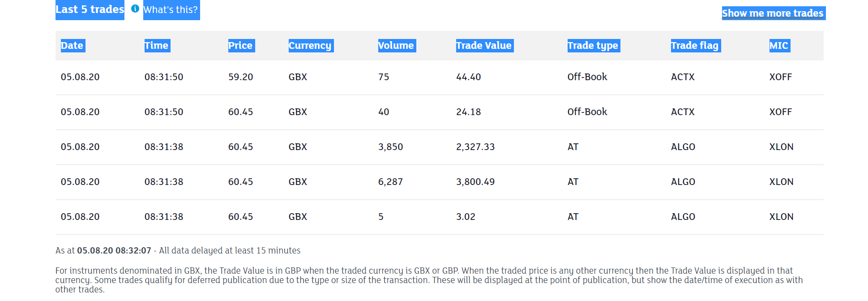Open the "What's this?" help link
The width and height of the screenshot is (868, 301).
pyautogui.click(x=171, y=10)
